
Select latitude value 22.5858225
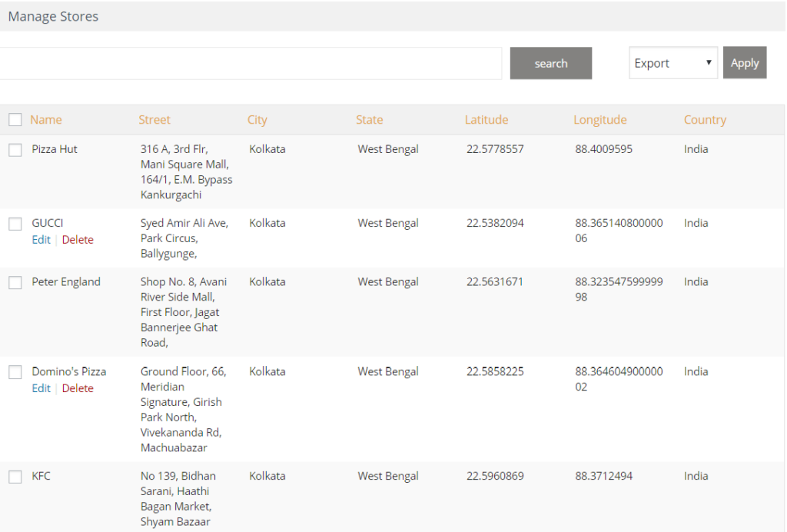click(x=495, y=371)
